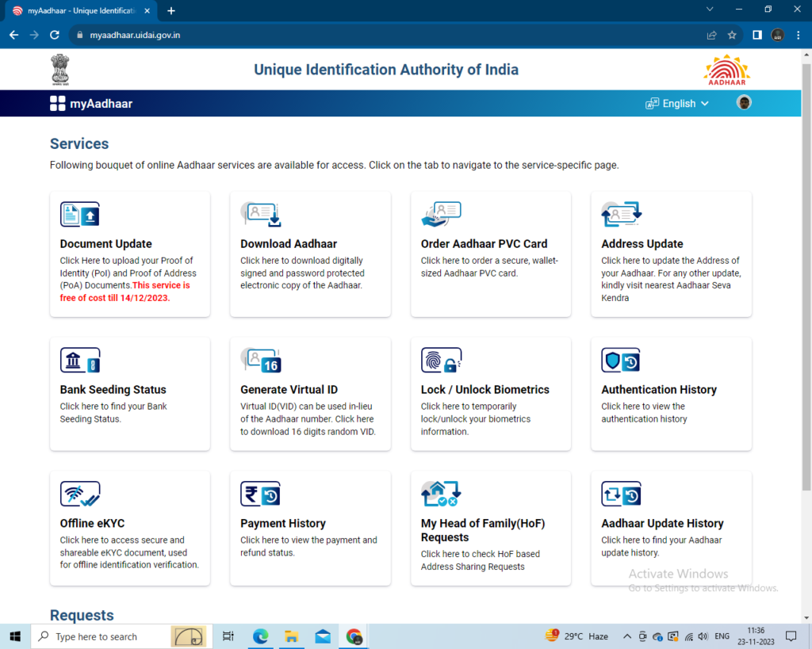Click the myAadhaar header text
812x649 pixels.
click(101, 104)
